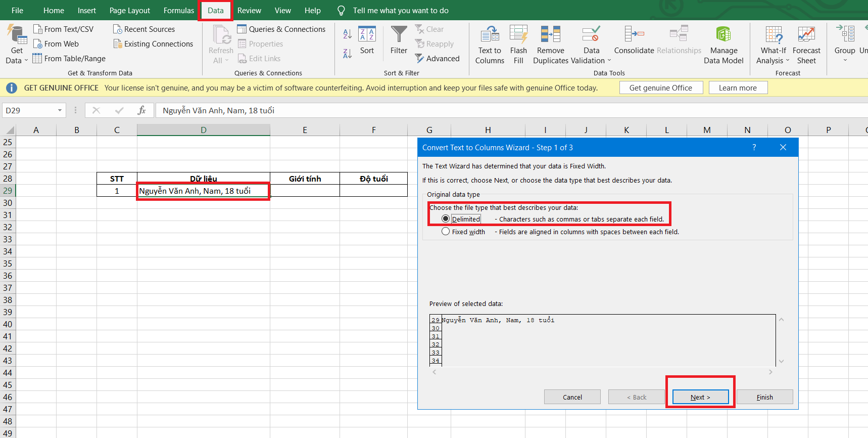The width and height of the screenshot is (868, 438).
Task: Select the STT header cell
Action: pyautogui.click(x=117, y=179)
